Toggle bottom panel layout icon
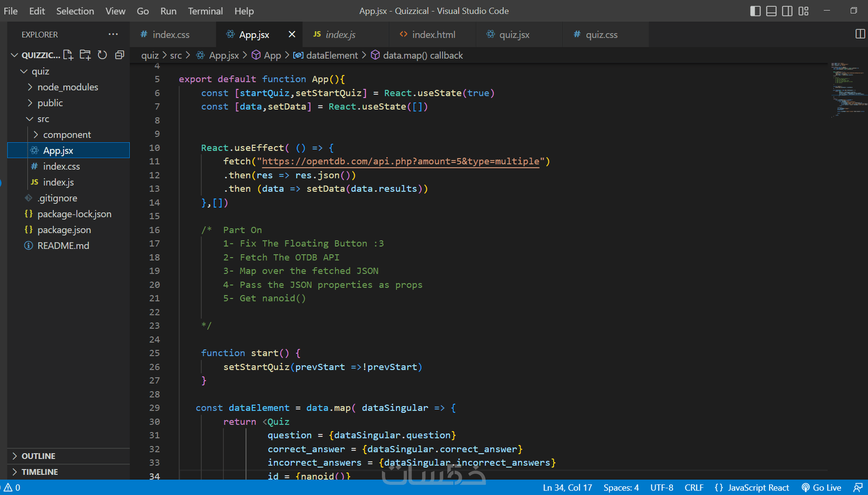Image resolution: width=868 pixels, height=495 pixels. pyautogui.click(x=771, y=11)
